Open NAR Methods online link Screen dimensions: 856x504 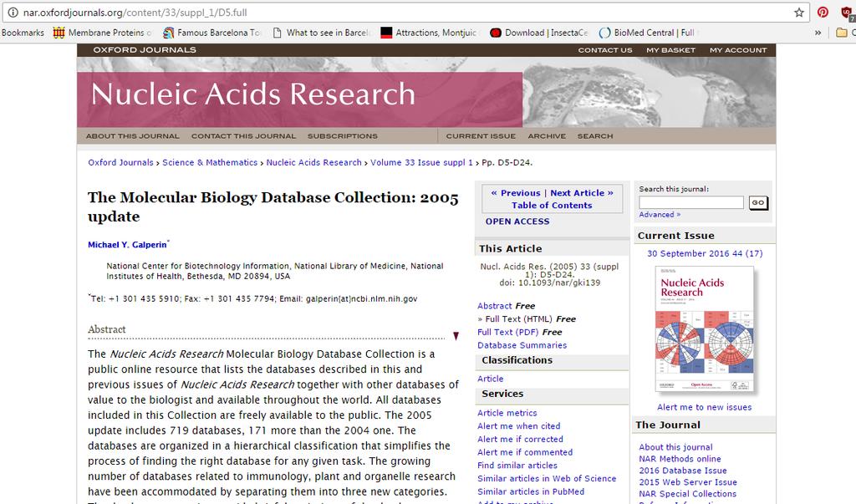[680, 459]
